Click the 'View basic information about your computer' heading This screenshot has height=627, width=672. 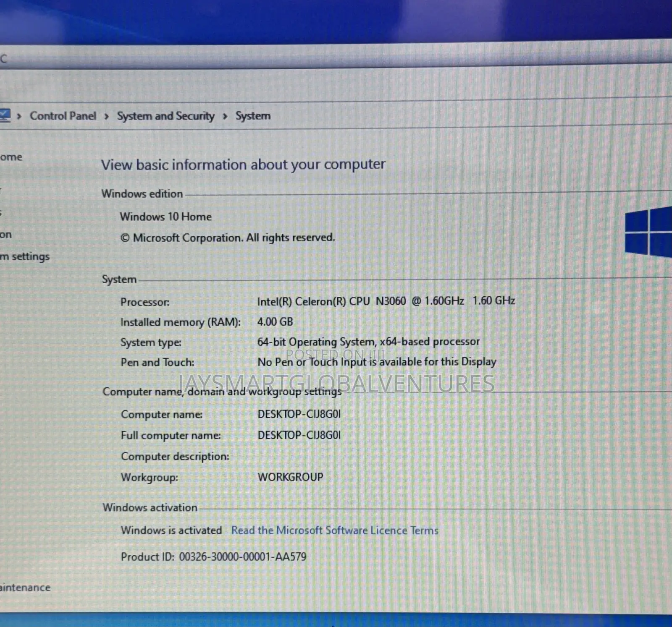[x=243, y=165]
